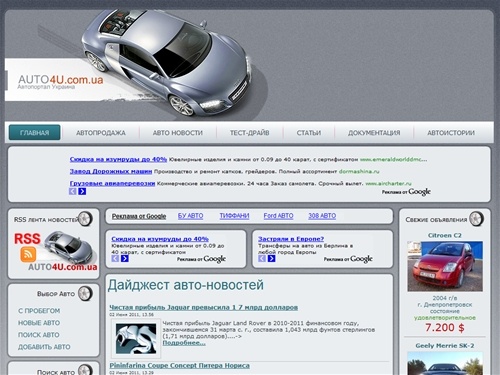Switch to the ДОКУМЕНТАЦИЯ tab
Screen dimensions: 500x375
pos(374,133)
